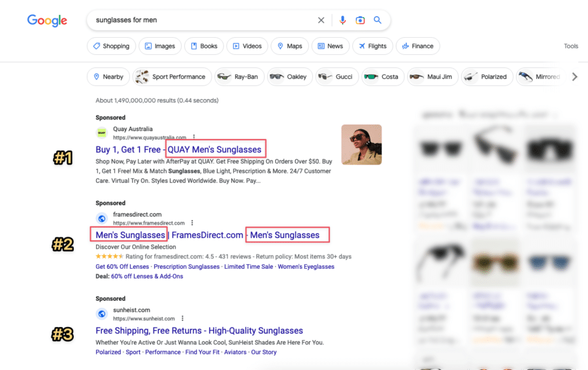Select the Maui Jim filter chip
588x370 pixels.
pos(433,77)
